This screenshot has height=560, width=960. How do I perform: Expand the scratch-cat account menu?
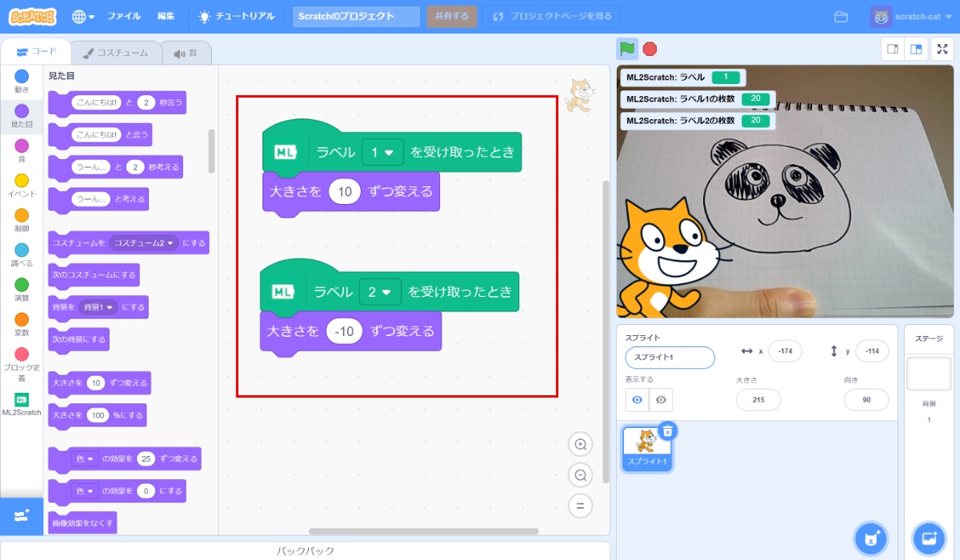pyautogui.click(x=912, y=16)
